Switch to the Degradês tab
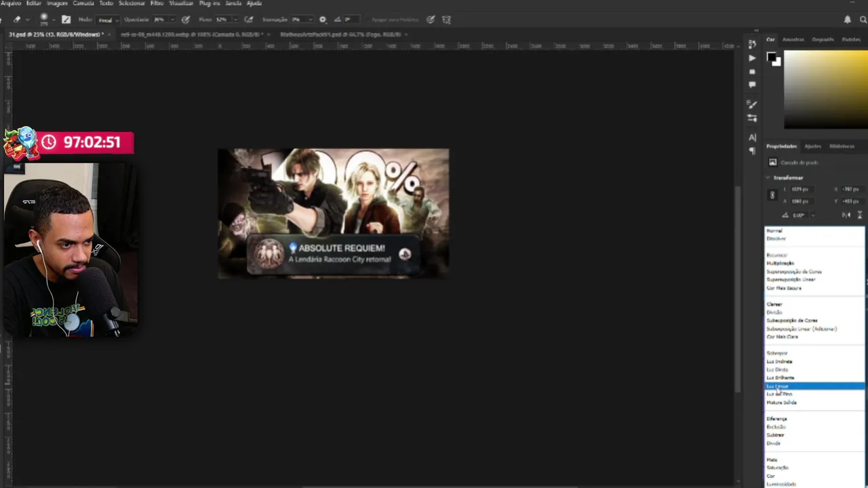 (823, 39)
